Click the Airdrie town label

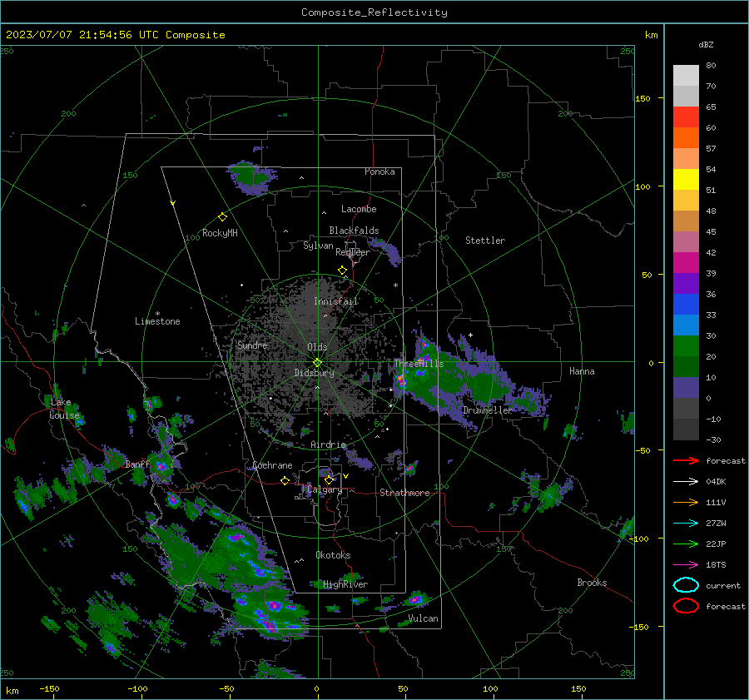click(328, 444)
